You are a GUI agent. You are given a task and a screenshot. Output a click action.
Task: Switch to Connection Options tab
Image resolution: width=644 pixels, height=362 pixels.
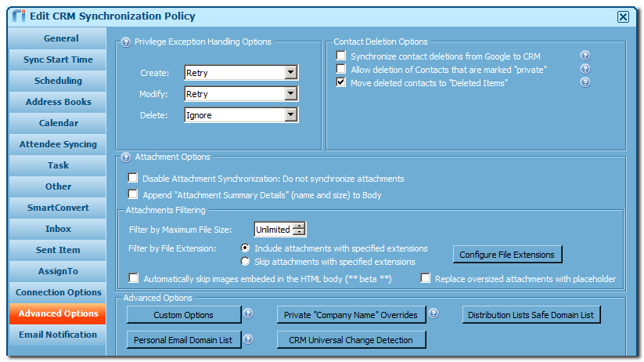pyautogui.click(x=57, y=292)
